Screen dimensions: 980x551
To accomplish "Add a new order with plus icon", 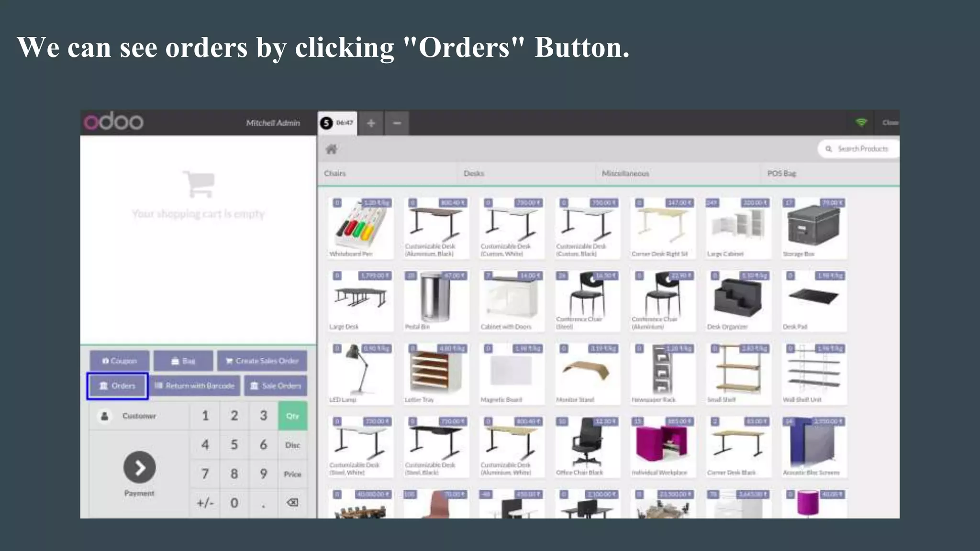I will tap(371, 123).
